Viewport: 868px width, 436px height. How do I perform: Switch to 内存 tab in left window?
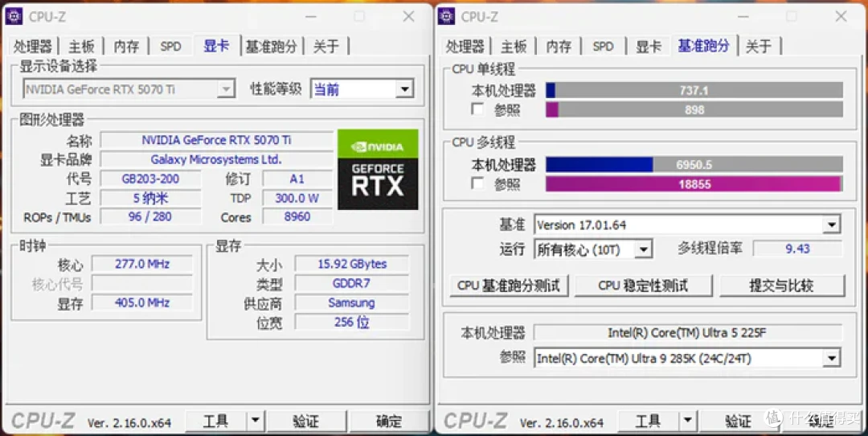tap(126, 47)
